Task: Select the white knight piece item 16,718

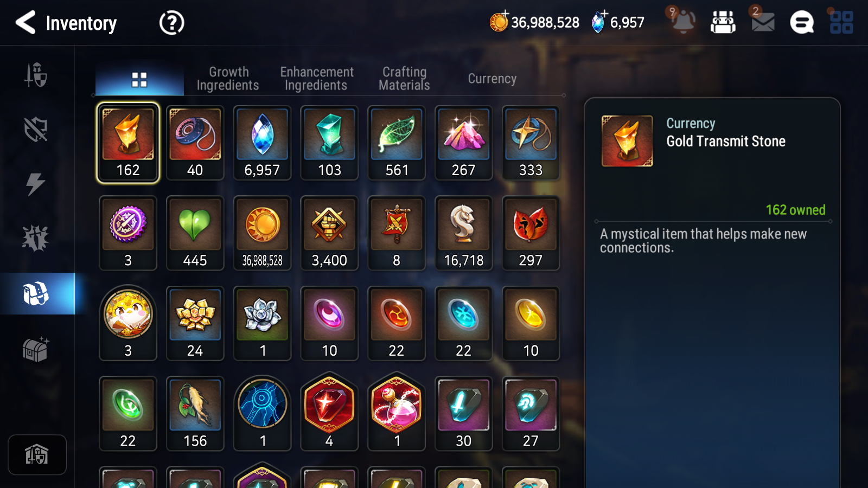Action: click(464, 233)
